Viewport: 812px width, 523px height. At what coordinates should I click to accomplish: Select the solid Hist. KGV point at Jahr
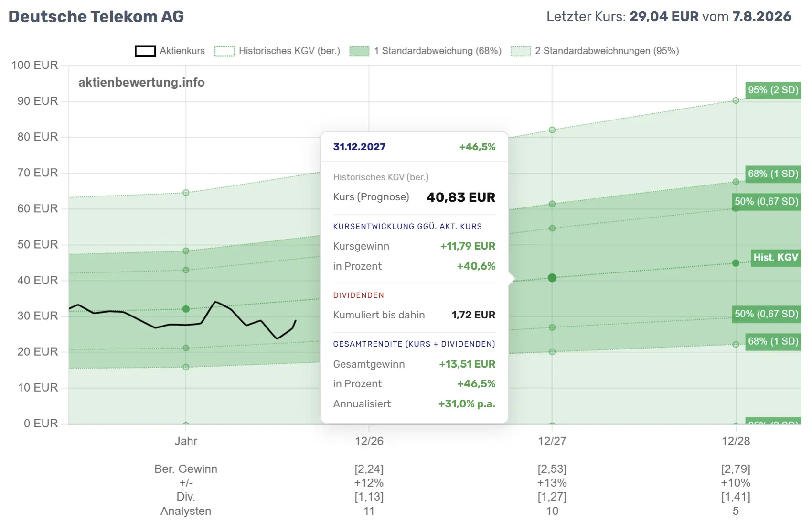(x=186, y=309)
